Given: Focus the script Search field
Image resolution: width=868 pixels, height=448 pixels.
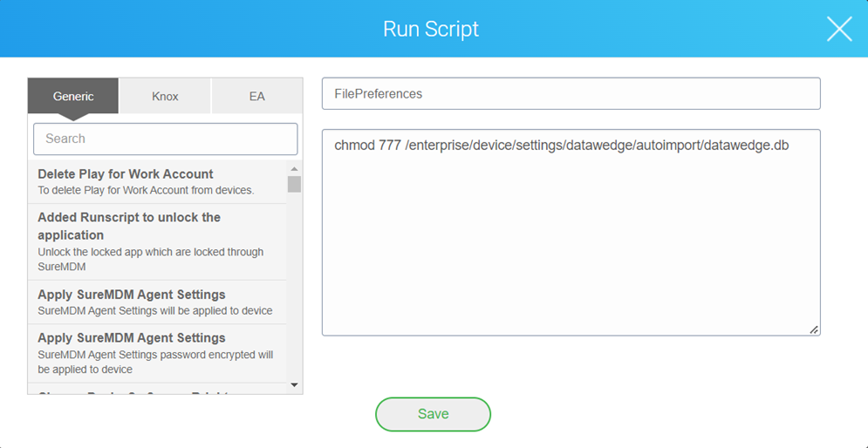Looking at the screenshot, I should click(166, 139).
